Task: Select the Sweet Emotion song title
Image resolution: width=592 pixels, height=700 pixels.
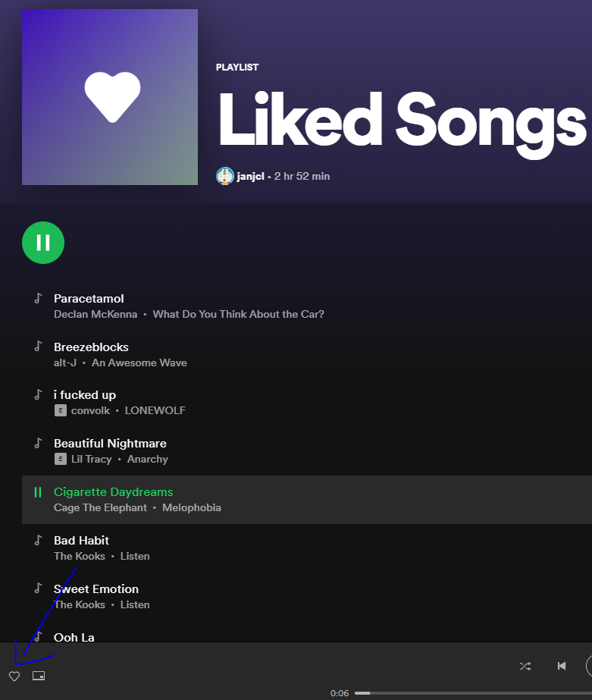Action: coord(96,589)
